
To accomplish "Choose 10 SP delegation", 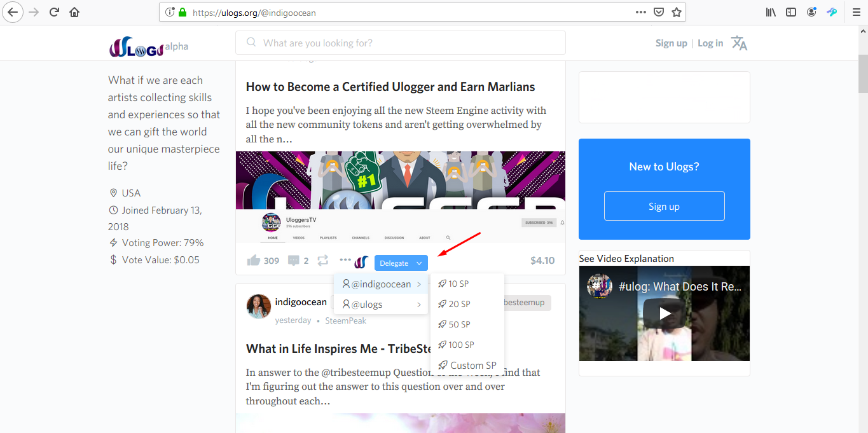I will coord(467,284).
